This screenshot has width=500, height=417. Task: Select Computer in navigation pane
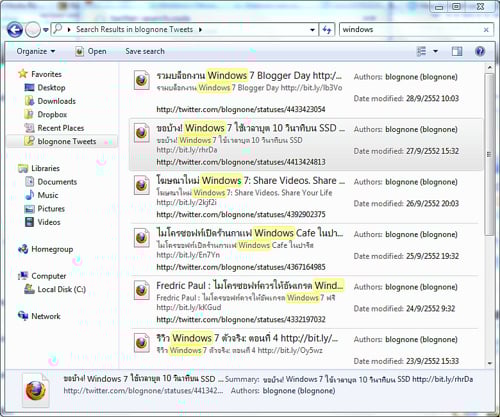pyautogui.click(x=49, y=276)
